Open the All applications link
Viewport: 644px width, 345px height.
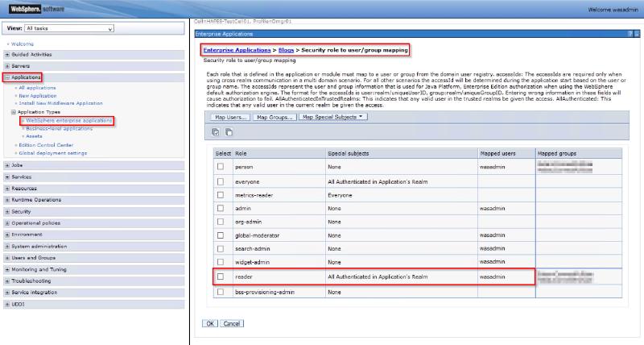[x=37, y=88]
